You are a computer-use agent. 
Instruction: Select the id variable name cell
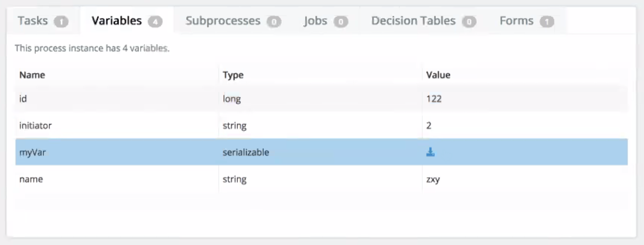23,99
